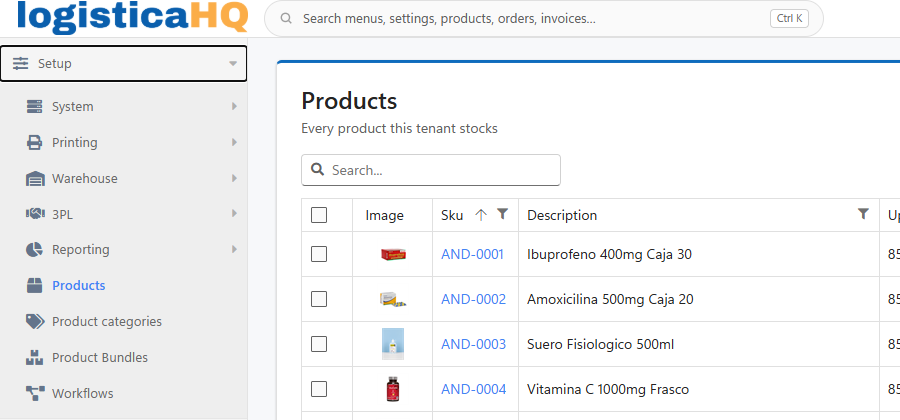Expand the Warehouse submenu arrow

click(234, 178)
